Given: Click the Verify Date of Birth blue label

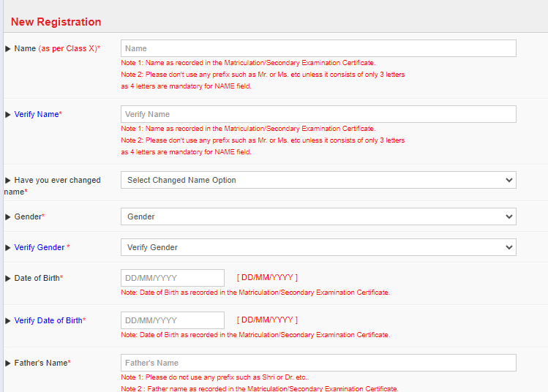Looking at the screenshot, I should pos(48,320).
